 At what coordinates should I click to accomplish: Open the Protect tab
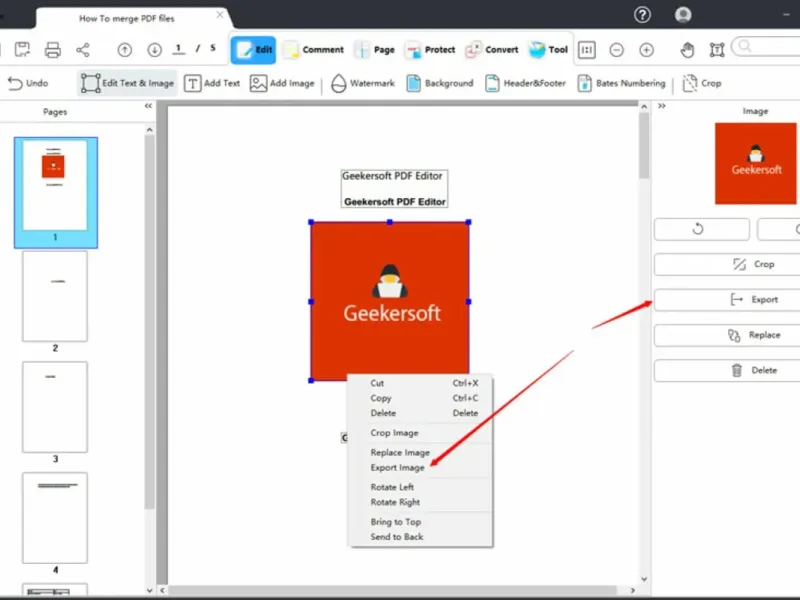[430, 49]
